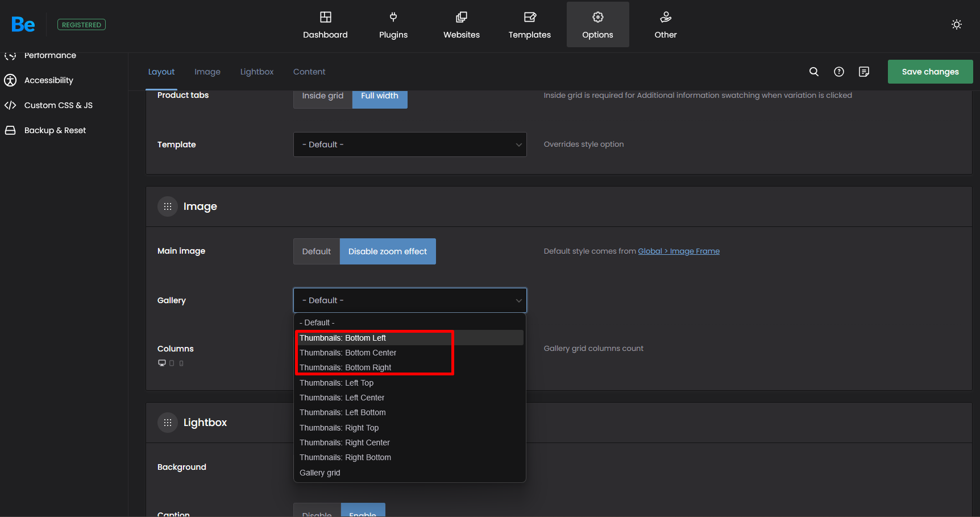Open the Plugins section
The image size is (980, 517).
[x=393, y=25]
